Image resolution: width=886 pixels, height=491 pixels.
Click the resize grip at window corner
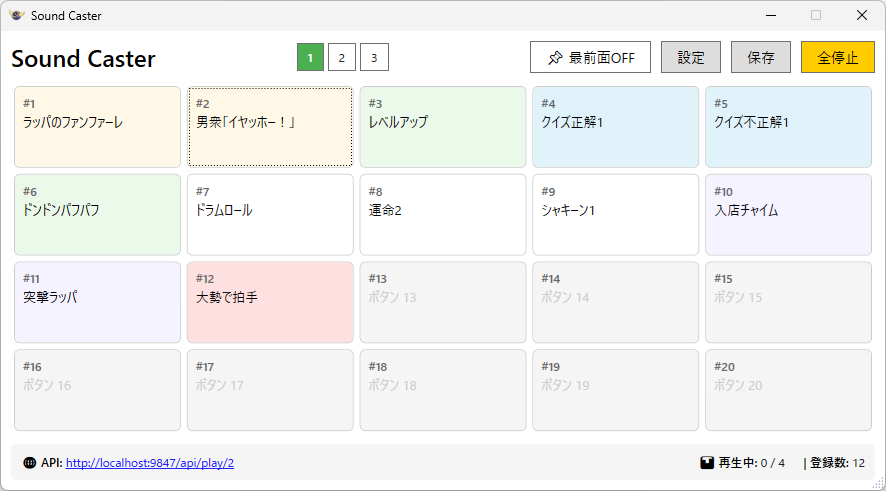[879, 484]
